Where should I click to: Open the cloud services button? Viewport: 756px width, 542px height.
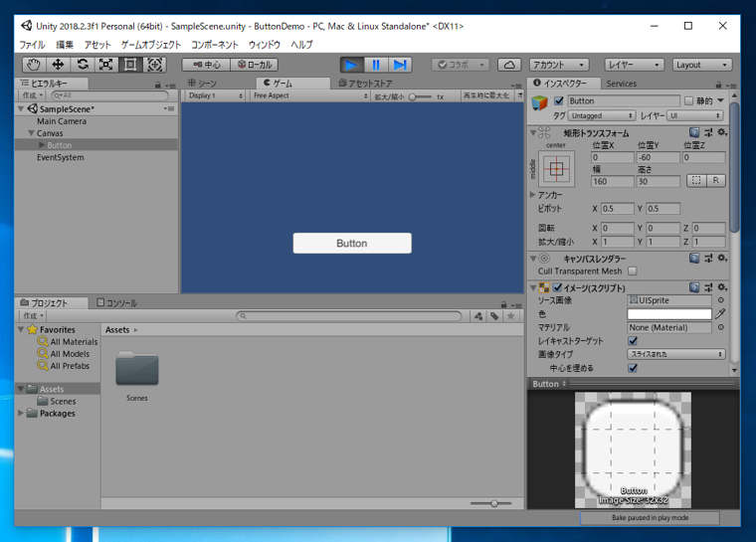[x=509, y=65]
